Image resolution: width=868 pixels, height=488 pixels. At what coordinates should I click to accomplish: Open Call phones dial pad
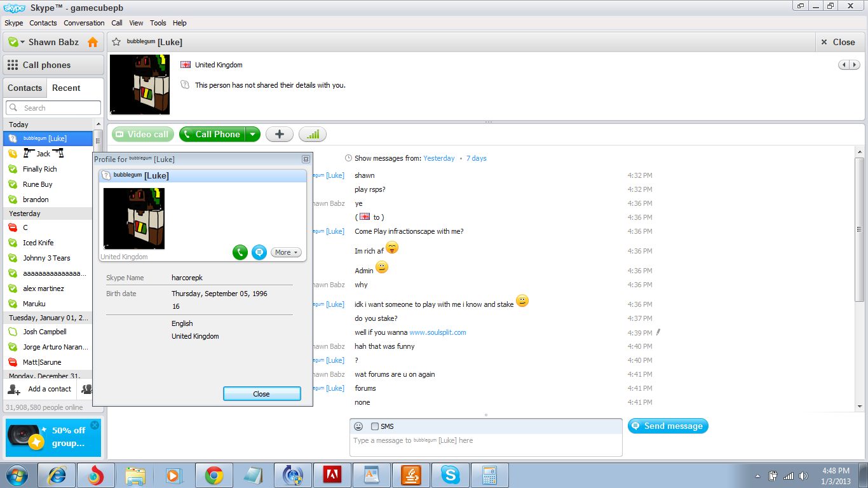[53, 65]
